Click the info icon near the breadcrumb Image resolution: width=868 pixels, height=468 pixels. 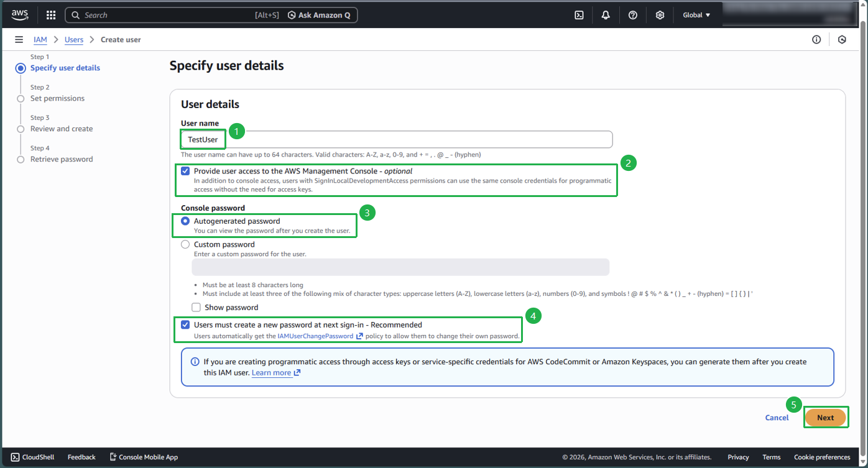tap(816, 39)
